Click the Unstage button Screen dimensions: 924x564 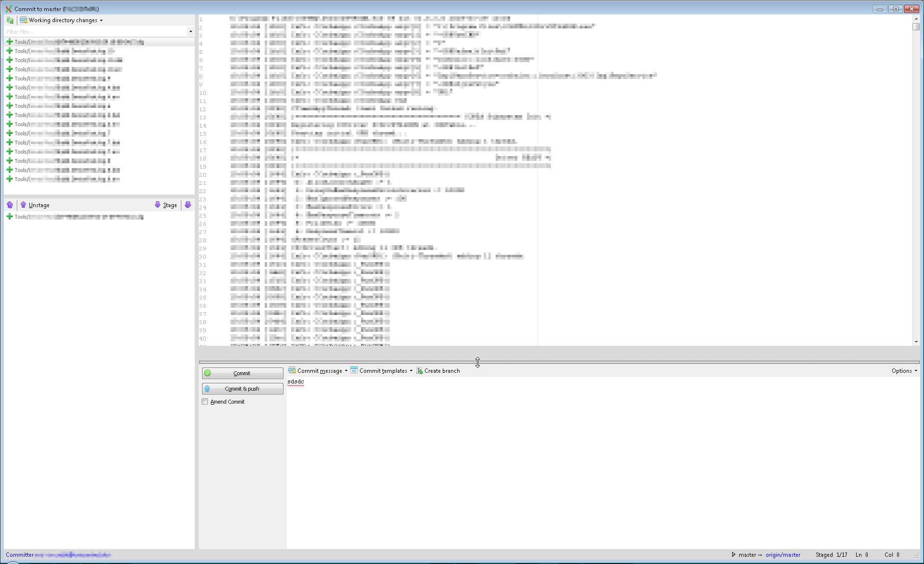click(x=35, y=205)
